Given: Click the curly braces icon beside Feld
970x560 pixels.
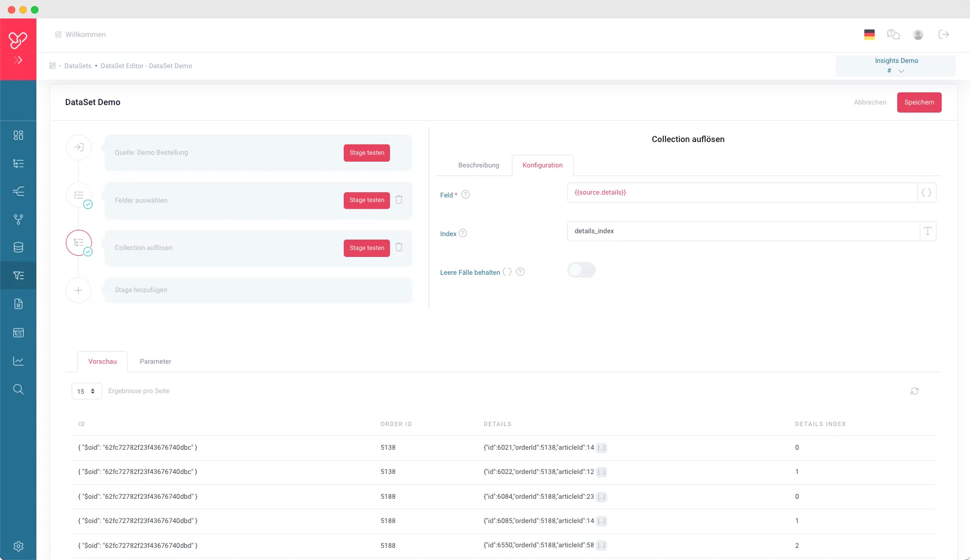Looking at the screenshot, I should point(927,192).
